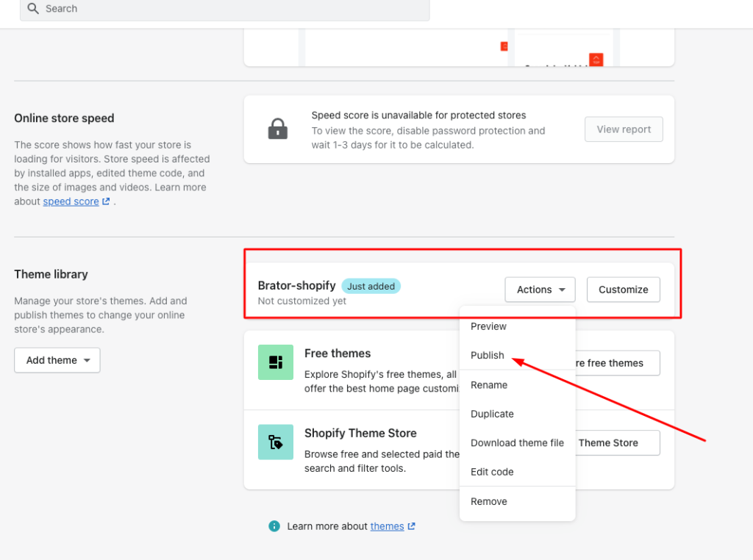Click the teal Shopify Theme Store icon
This screenshot has height=560, width=753.
[276, 442]
